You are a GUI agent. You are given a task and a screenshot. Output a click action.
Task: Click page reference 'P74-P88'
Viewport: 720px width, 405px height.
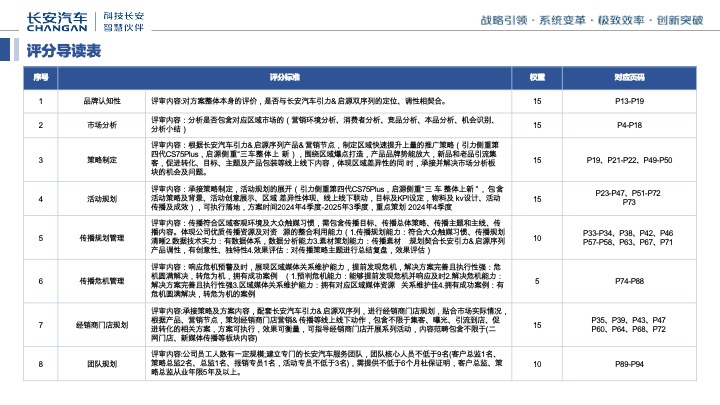pos(630,281)
